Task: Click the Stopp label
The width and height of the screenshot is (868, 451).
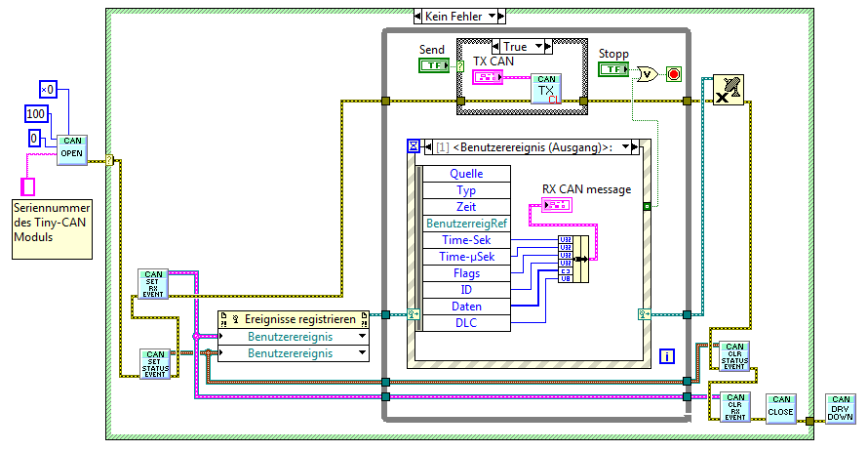Action: point(613,54)
